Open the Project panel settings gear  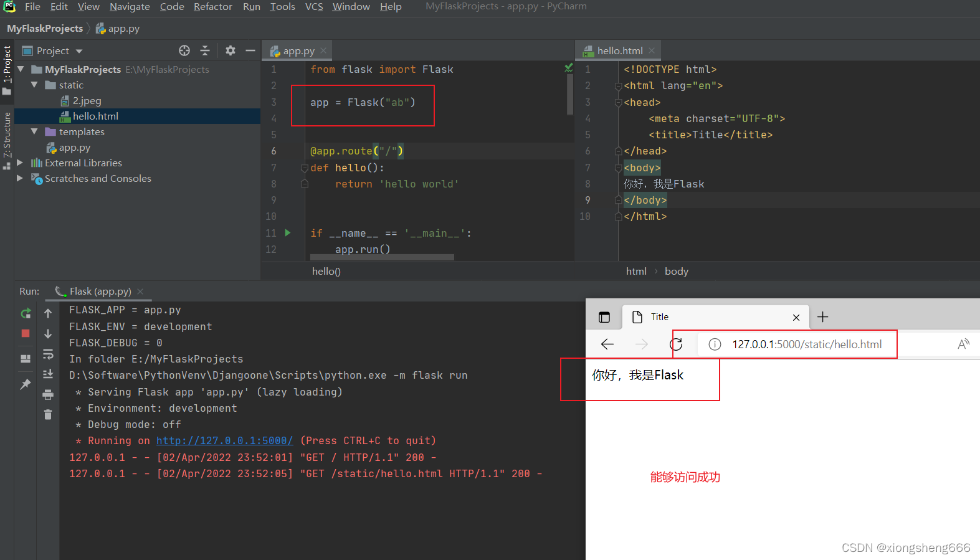[x=231, y=50]
